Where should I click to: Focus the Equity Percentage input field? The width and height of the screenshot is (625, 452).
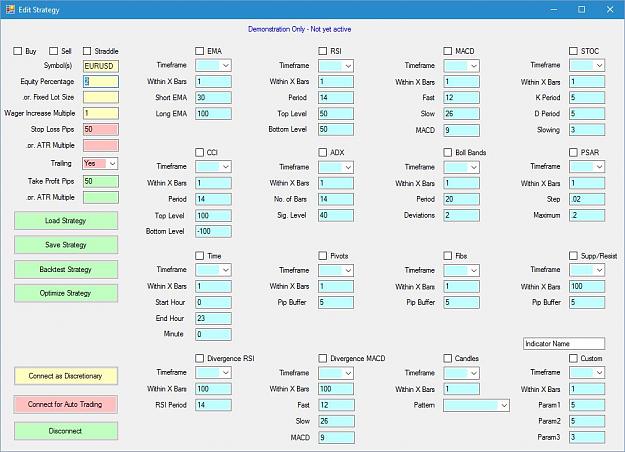tap(100, 82)
